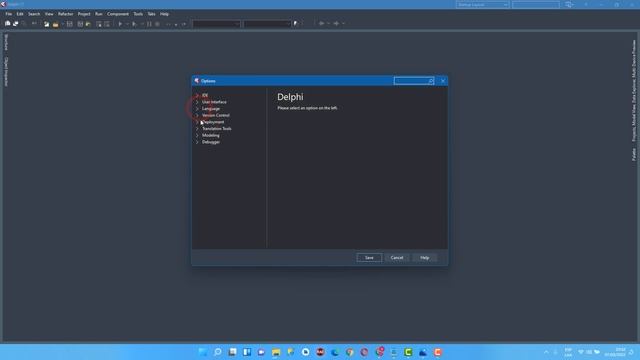The width and height of the screenshot is (640, 360).
Task: Open Google Chrome from the taskbar
Action: (x=349, y=352)
